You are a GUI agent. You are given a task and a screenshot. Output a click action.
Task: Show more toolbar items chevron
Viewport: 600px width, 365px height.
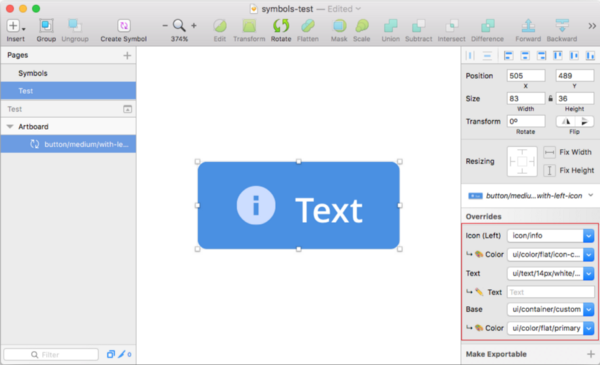[592, 26]
